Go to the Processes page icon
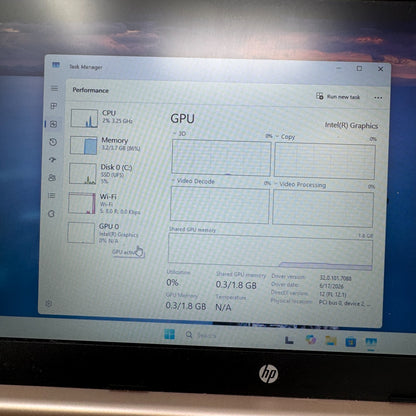This screenshot has height=416, width=416. tap(54, 106)
